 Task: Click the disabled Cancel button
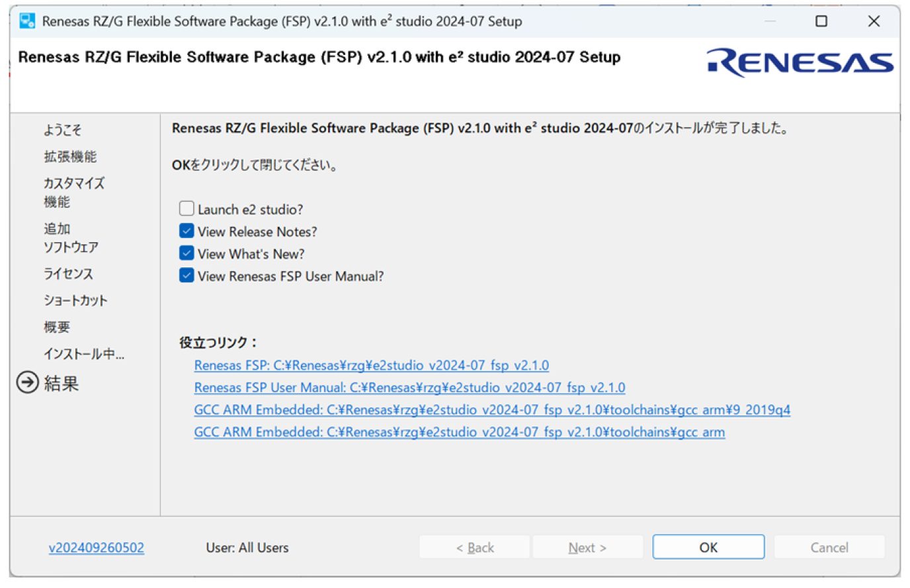click(829, 547)
